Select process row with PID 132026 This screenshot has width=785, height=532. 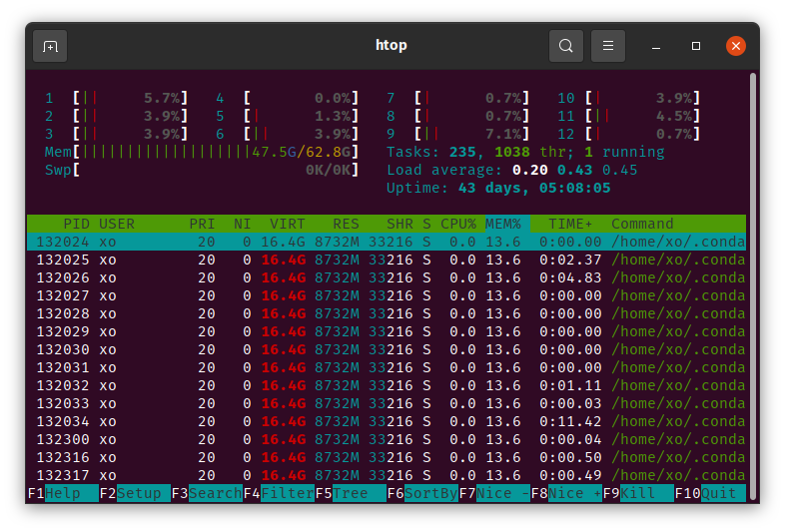click(387, 277)
